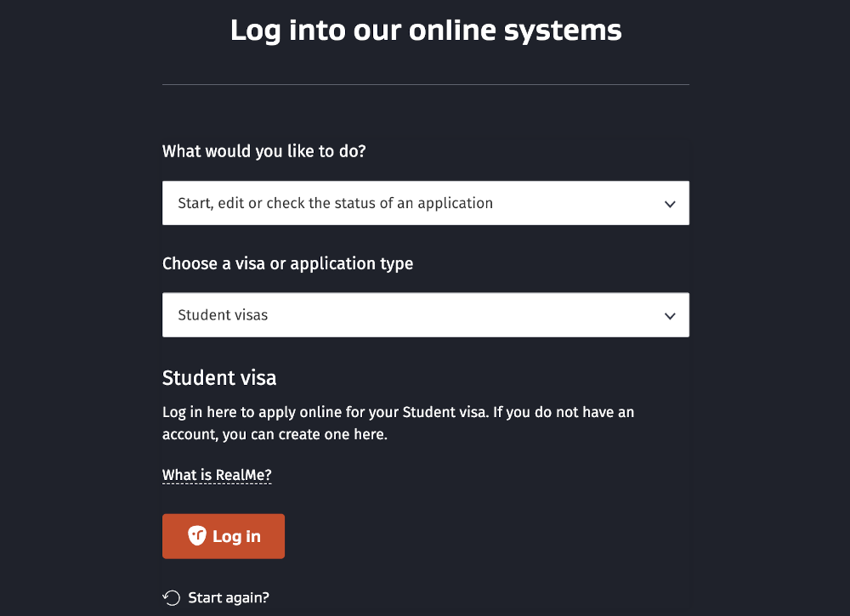
Task: Click chevron arrow on 'What would you like to do' dropdown
Action: (670, 204)
